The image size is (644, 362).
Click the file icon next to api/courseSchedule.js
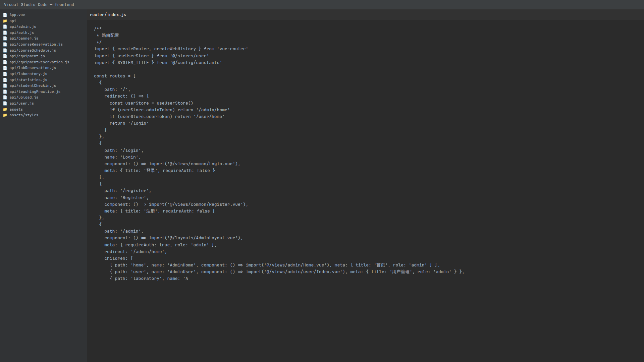(x=5, y=51)
